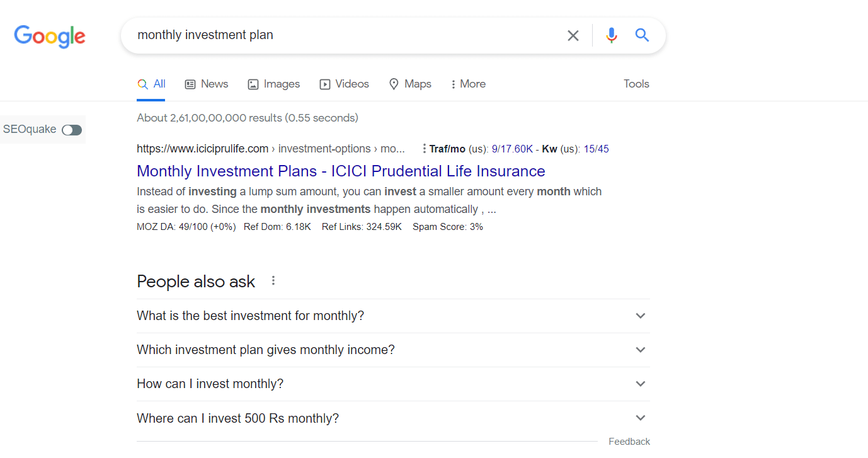
Task: Expand "What is the best investment for monthly?"
Action: (x=393, y=316)
